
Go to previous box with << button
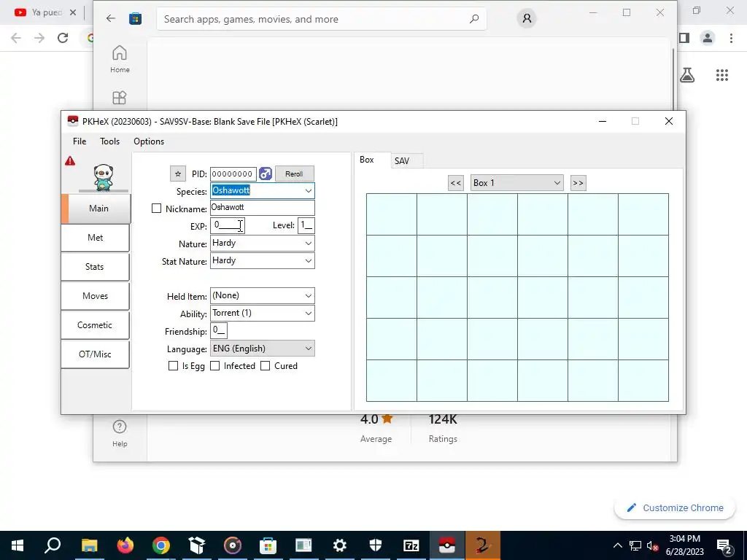[x=456, y=183]
